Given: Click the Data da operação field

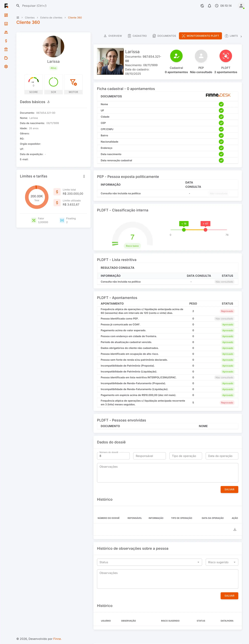Looking at the screenshot, I should [222, 456].
